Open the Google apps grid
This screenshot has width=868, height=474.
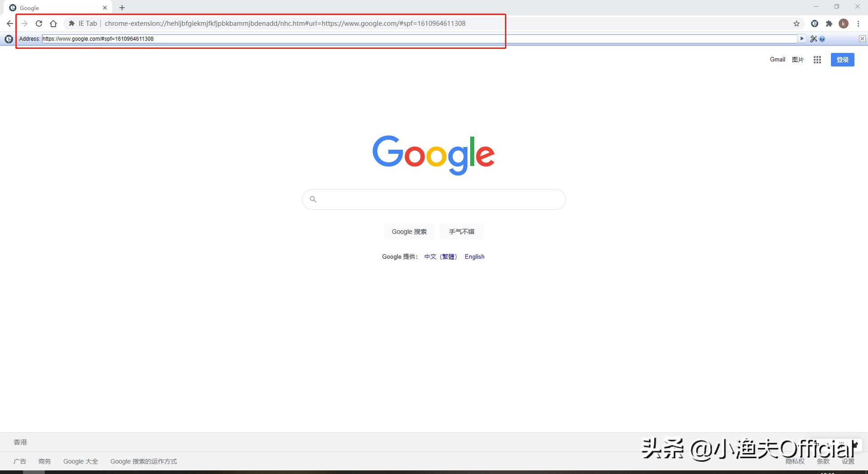coord(817,59)
